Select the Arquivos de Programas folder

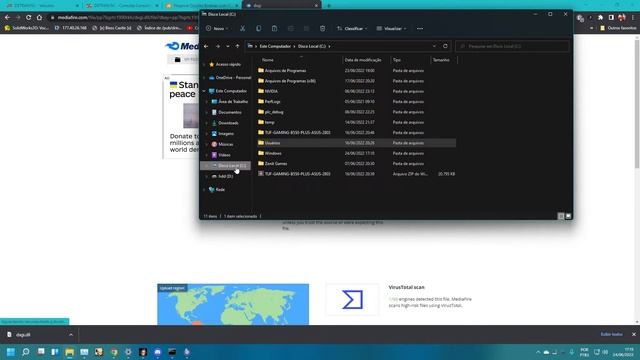tap(285, 71)
